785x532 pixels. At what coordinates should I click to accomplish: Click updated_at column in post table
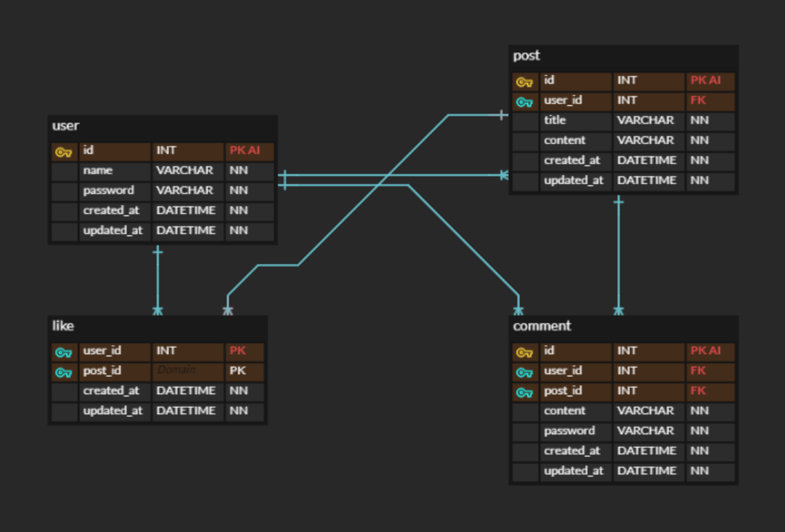pyautogui.click(x=574, y=180)
